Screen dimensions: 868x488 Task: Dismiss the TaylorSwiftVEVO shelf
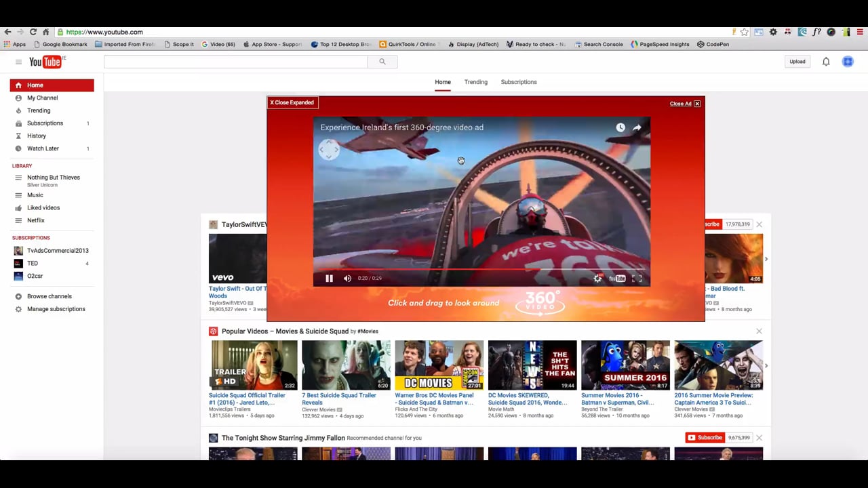(759, 224)
